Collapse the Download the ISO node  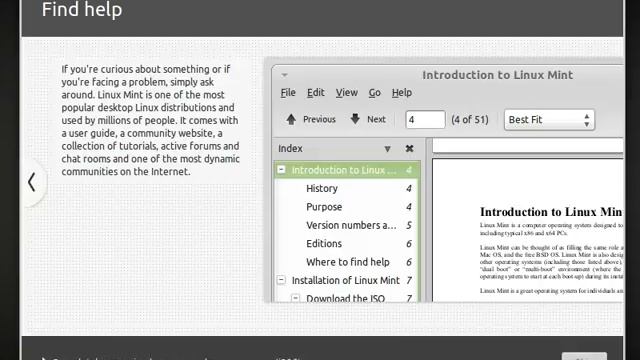pyautogui.click(x=296, y=298)
